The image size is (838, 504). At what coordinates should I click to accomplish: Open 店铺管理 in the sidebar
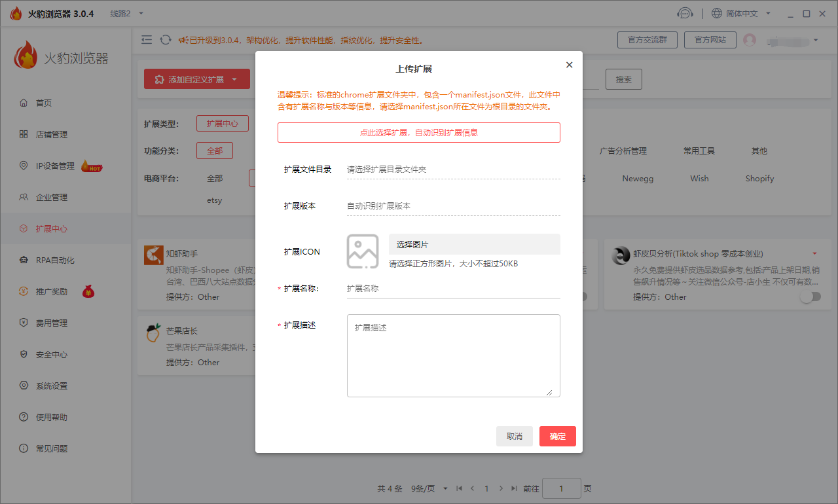point(52,134)
